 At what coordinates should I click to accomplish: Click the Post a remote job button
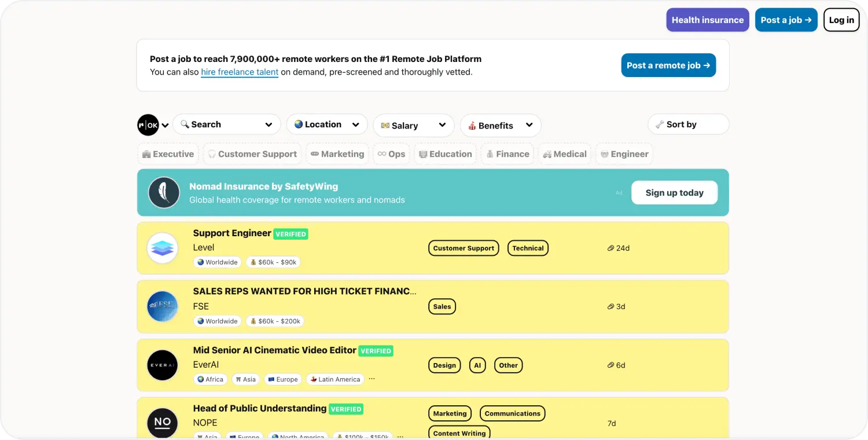coord(668,65)
